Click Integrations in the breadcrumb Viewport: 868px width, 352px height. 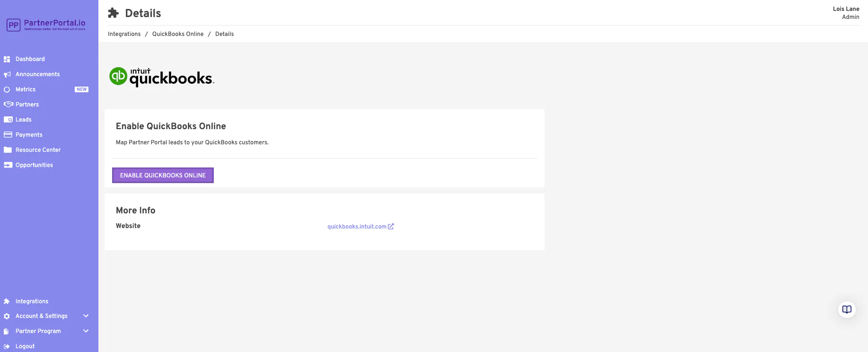tap(124, 34)
